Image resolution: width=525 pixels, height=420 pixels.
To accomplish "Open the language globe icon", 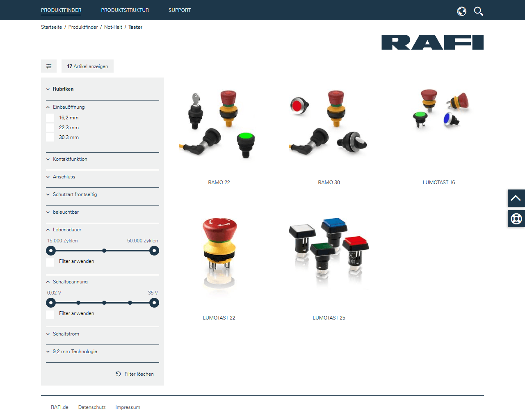I will [x=461, y=11].
